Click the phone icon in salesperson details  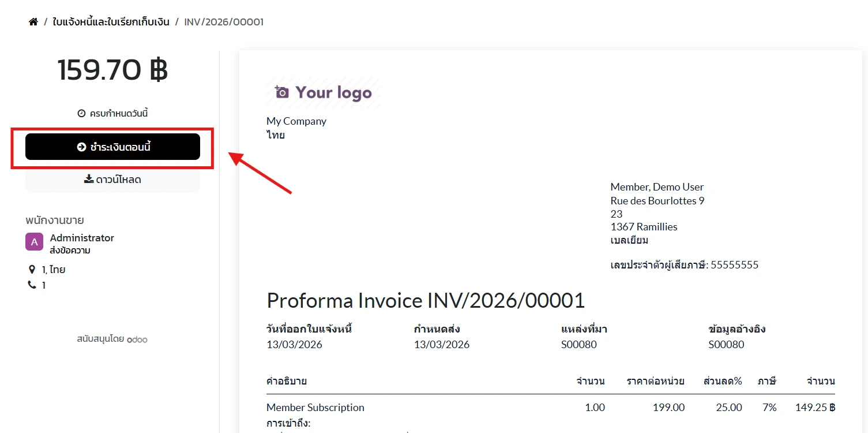32,285
